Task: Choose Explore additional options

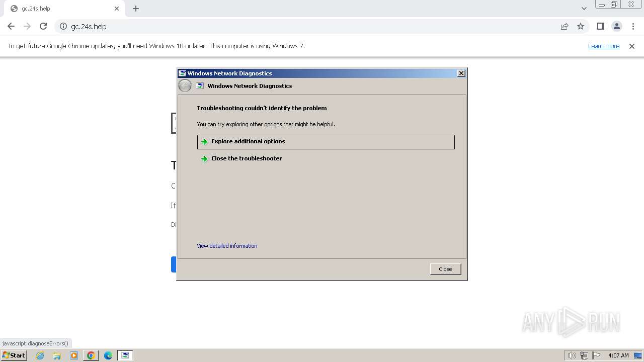Action: point(326,142)
